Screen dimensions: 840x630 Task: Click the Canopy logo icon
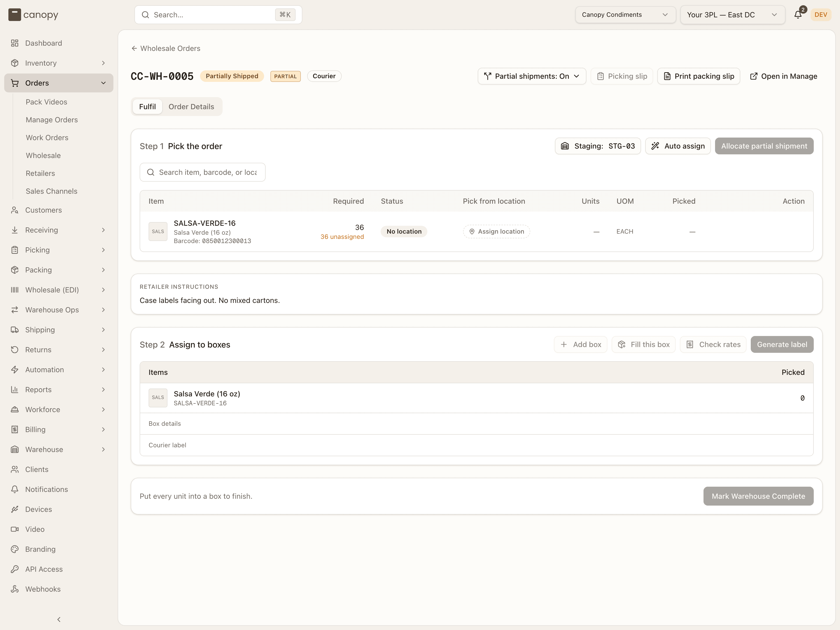tap(14, 15)
